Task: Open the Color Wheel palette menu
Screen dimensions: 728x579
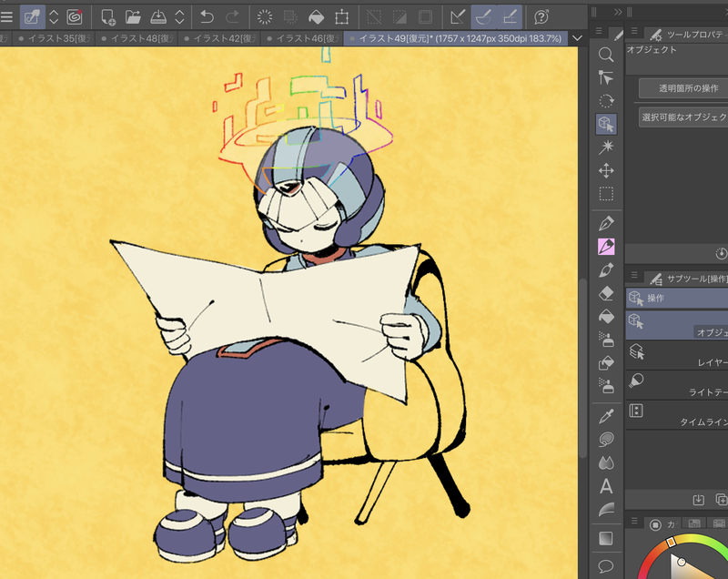Action: [x=634, y=521]
